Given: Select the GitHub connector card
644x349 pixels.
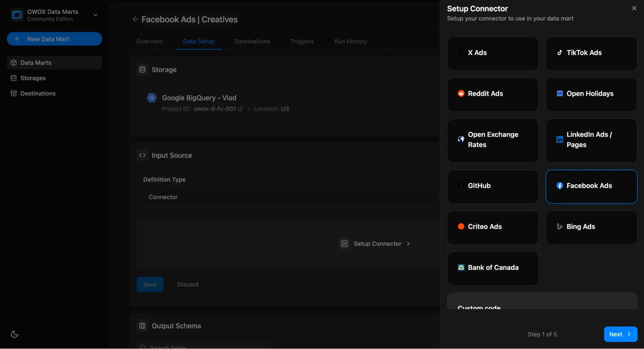Looking at the screenshot, I should (x=493, y=187).
